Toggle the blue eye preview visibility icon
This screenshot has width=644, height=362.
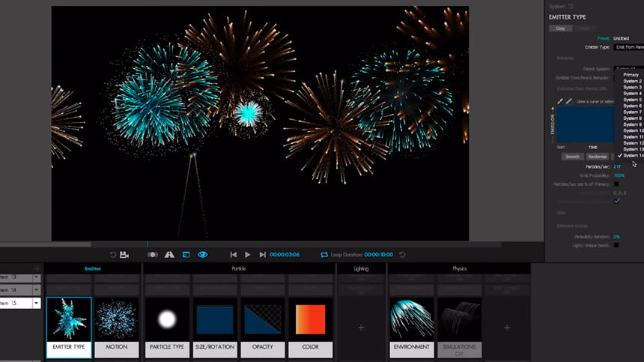point(202,255)
